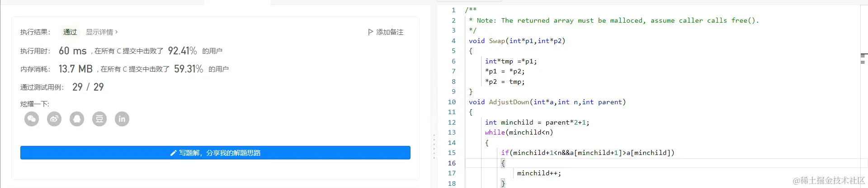Click the line int*tmp =*p1;
This screenshot has height=188, width=868.
511,61
